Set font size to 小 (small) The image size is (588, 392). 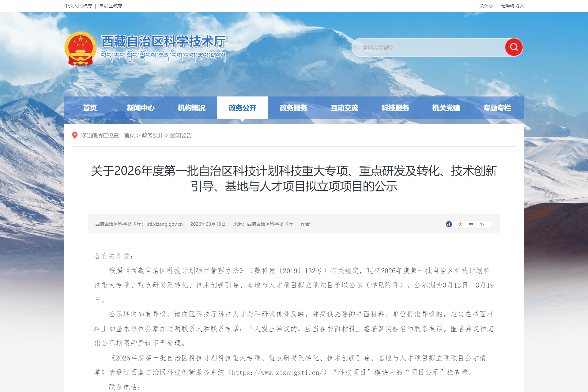point(482,224)
